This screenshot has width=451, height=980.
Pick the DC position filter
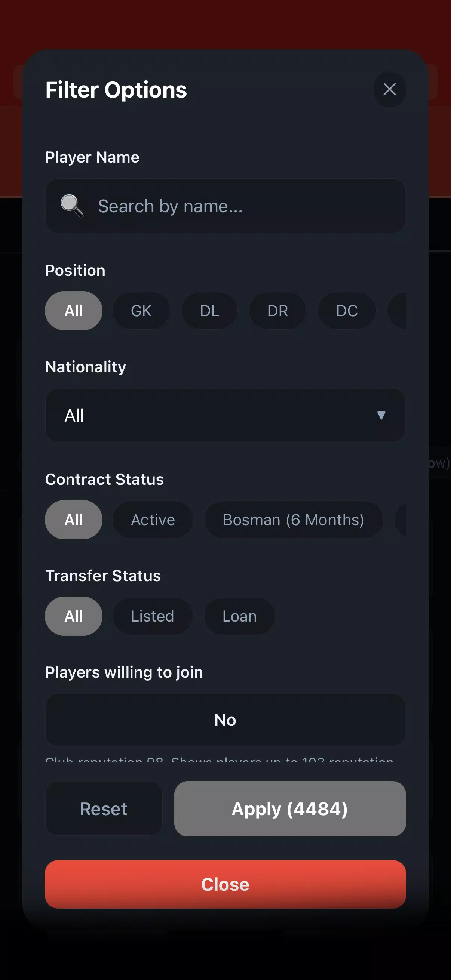click(x=347, y=311)
